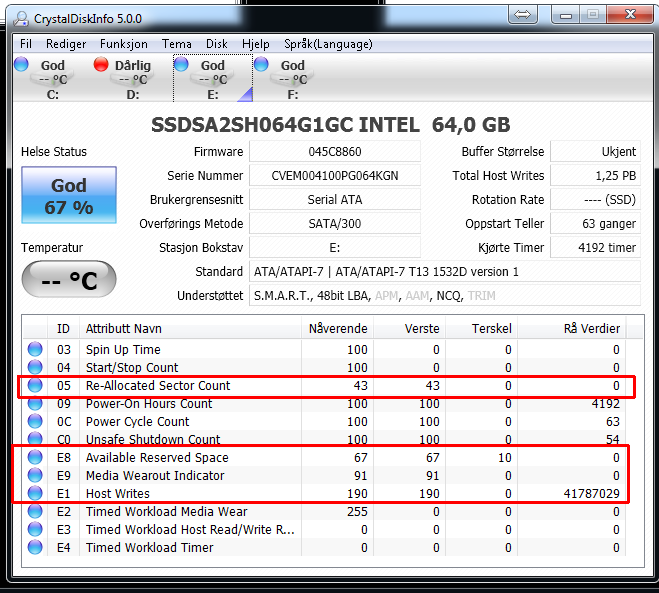Click the Terskel column header

[482, 328]
